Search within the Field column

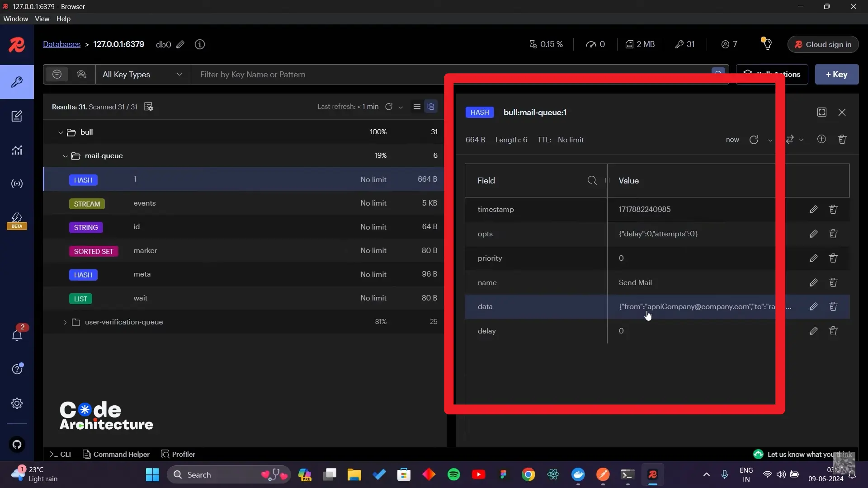pos(592,180)
